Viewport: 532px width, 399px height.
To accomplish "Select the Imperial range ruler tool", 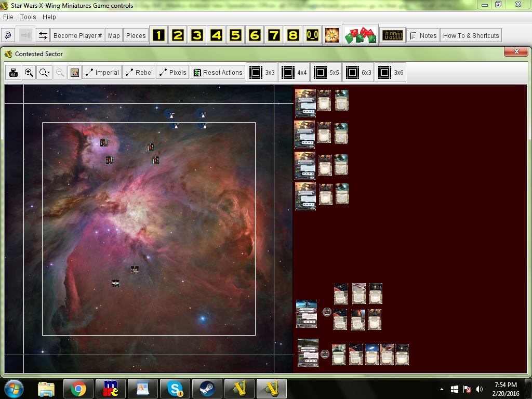I will pos(102,73).
